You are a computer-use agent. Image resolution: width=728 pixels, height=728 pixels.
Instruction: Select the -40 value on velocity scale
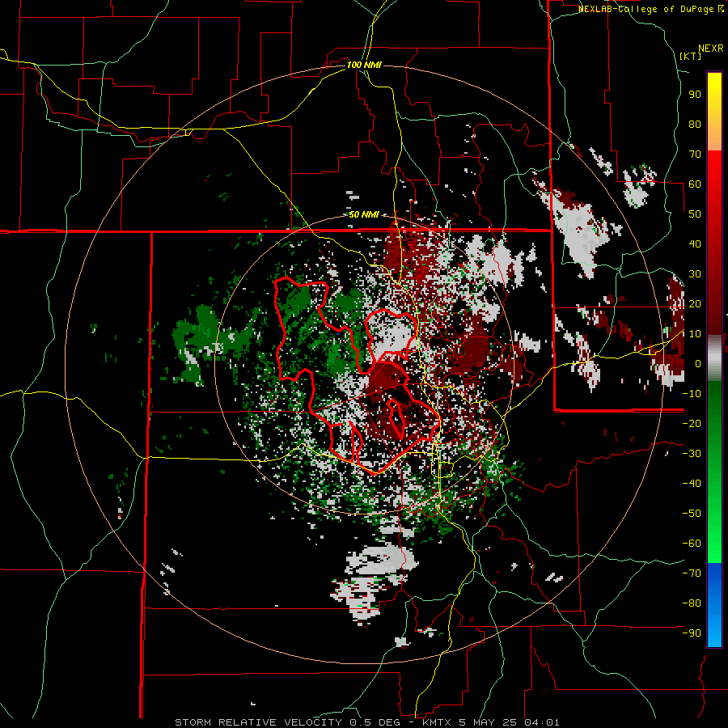(x=692, y=484)
